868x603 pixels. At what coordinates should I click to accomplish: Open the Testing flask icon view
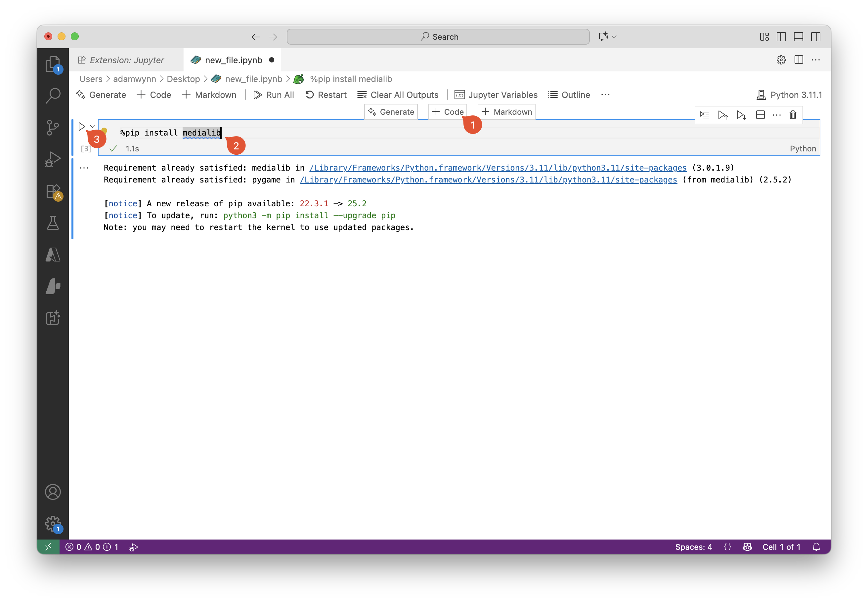click(x=53, y=223)
